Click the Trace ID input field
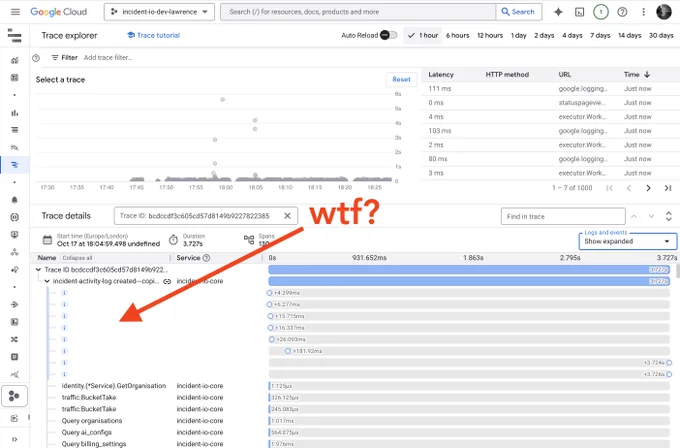 206,216
